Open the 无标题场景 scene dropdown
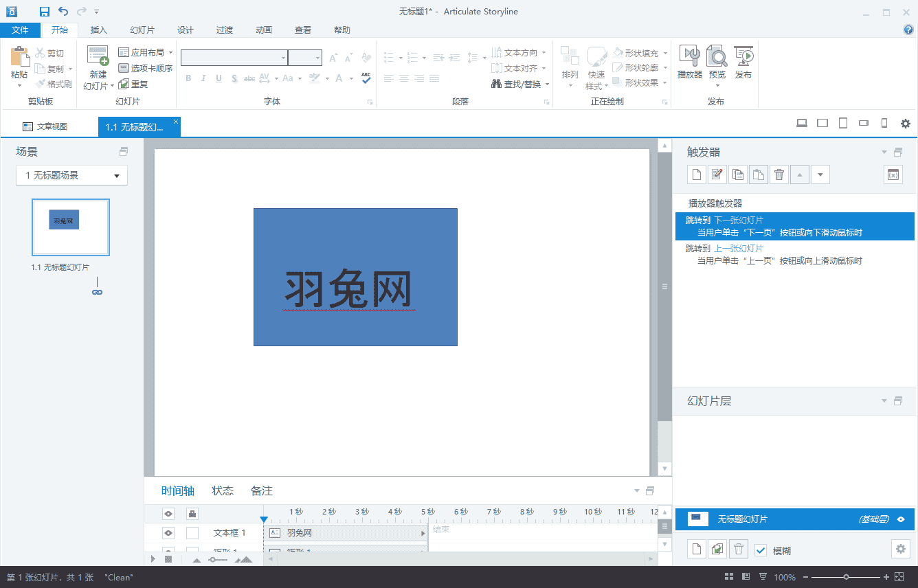This screenshot has width=918, height=588. coord(71,175)
